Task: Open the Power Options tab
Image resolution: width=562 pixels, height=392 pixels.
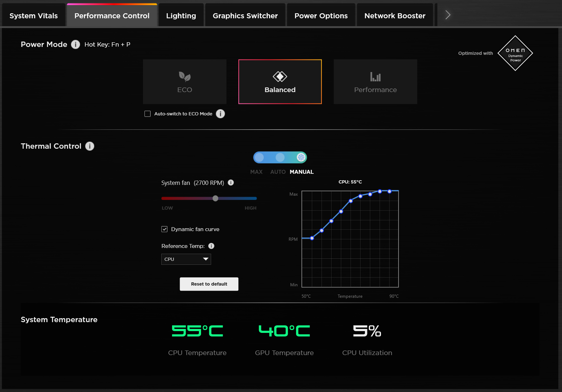Action: pos(321,16)
